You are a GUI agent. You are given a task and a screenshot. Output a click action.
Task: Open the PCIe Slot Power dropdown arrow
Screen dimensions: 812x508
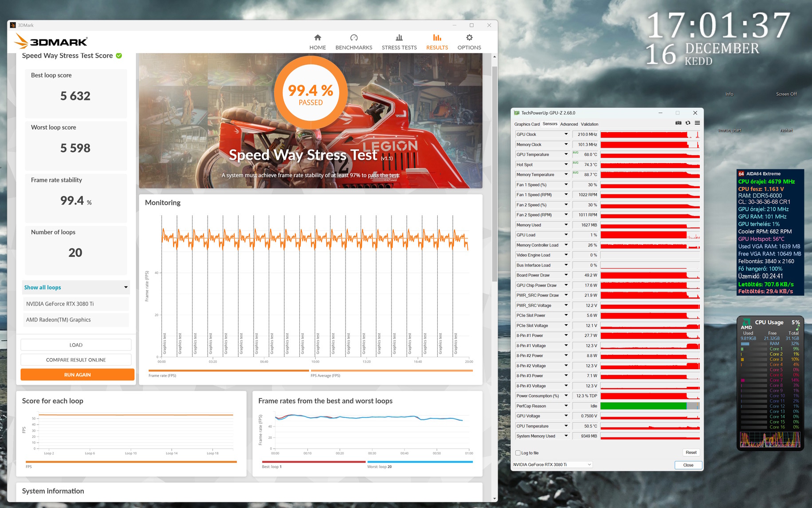click(566, 315)
